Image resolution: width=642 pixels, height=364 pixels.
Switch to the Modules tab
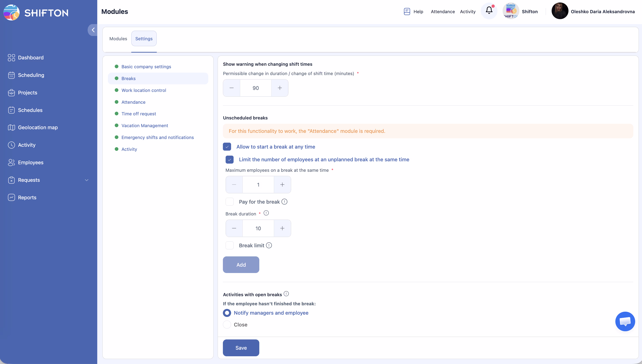tap(118, 38)
